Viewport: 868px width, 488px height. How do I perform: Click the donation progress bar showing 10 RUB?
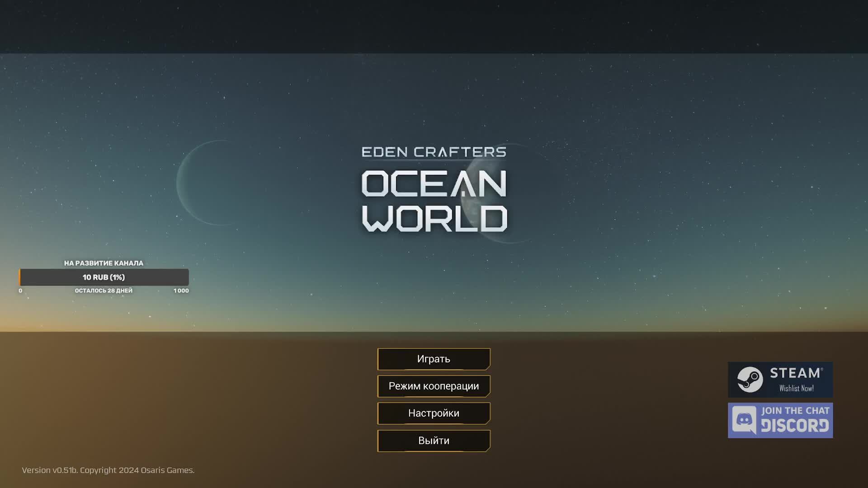point(104,277)
